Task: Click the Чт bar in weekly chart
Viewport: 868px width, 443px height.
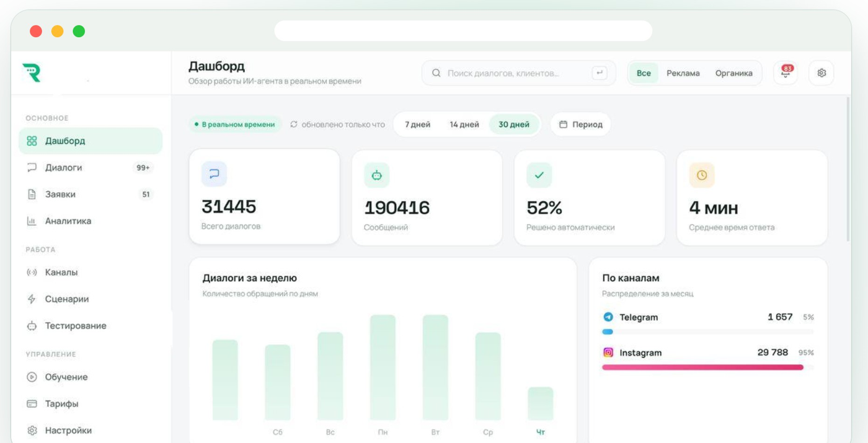Action: (x=541, y=404)
